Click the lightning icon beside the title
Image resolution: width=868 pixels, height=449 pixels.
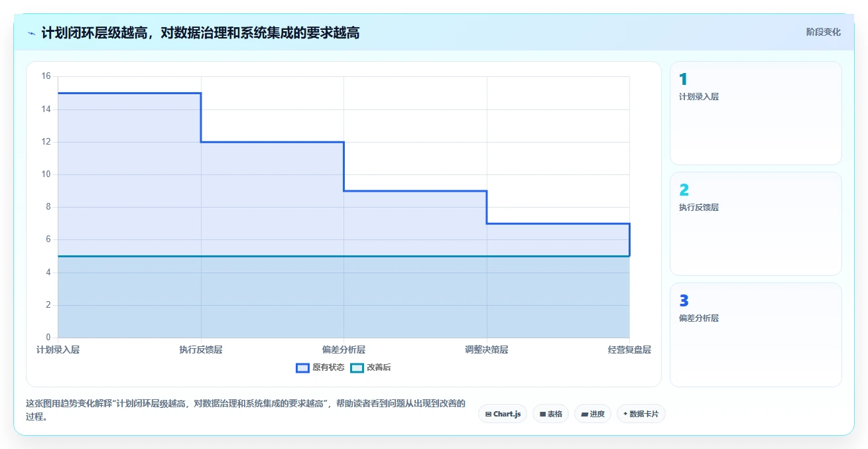pyautogui.click(x=31, y=33)
